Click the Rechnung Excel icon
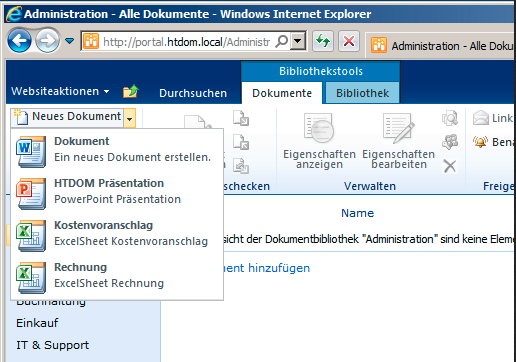The width and height of the screenshot is (516, 362). point(31,277)
